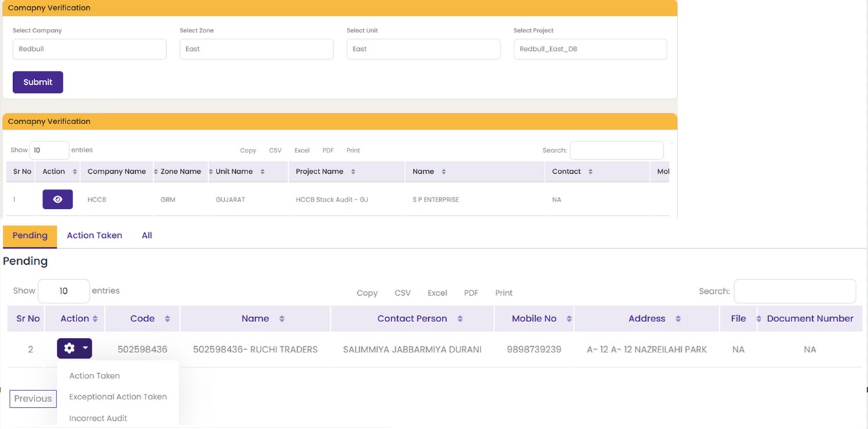This screenshot has width=868, height=429.
Task: Sort by Contact Person column arrows
Action: click(x=460, y=319)
